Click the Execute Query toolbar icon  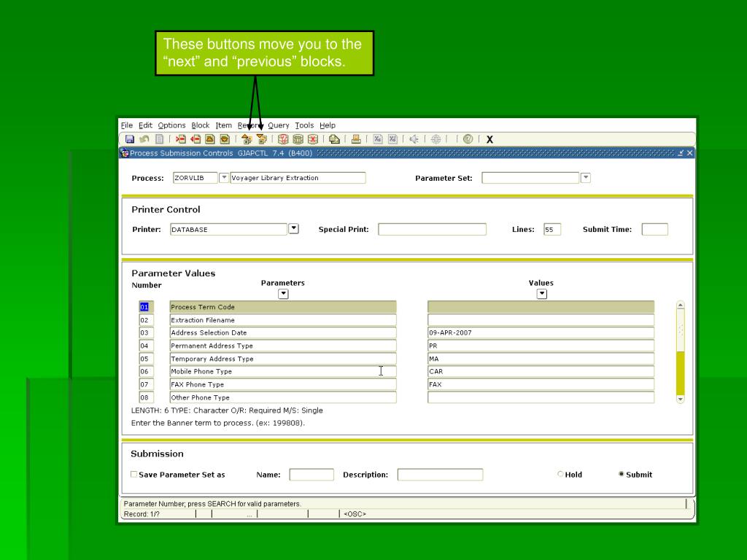(298, 139)
